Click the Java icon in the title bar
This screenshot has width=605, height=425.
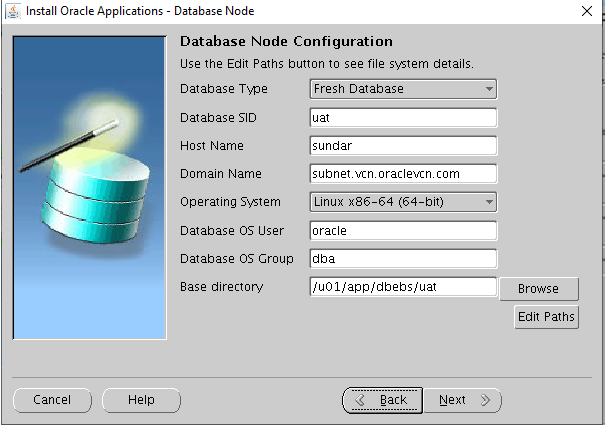(x=13, y=11)
